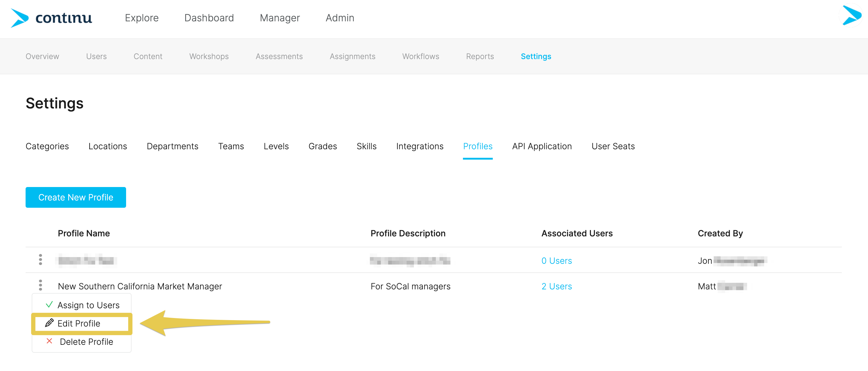Image resolution: width=868 pixels, height=371 pixels.
Task: Open the Levels settings tab
Action: pos(276,146)
